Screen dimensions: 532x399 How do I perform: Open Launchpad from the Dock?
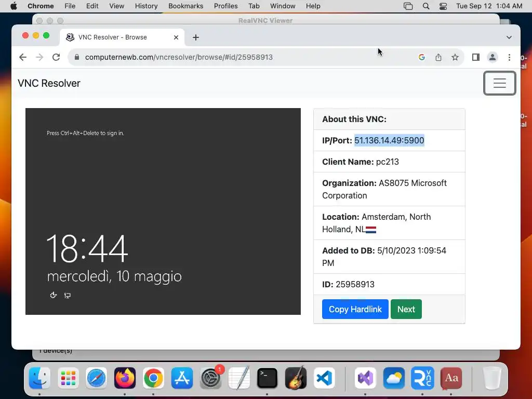[68, 378]
